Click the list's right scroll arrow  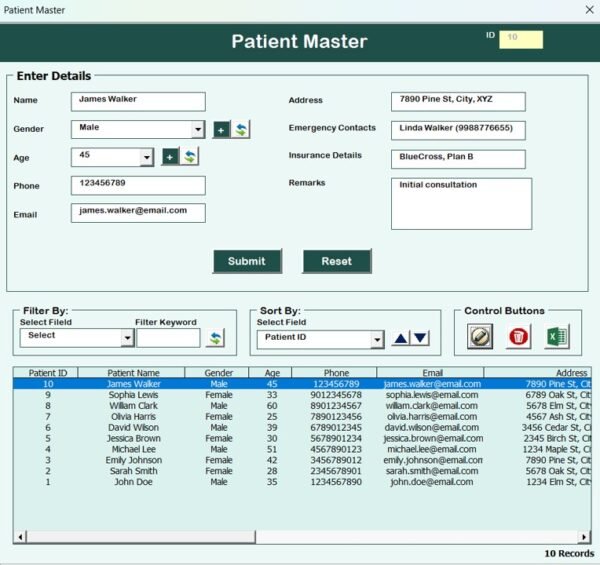click(584, 537)
